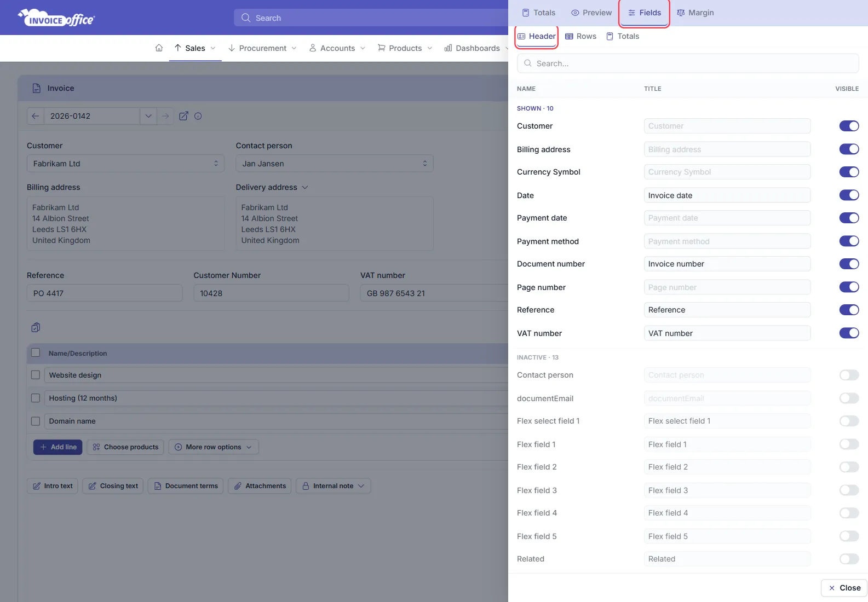Click the magnifier icon in top search bar
This screenshot has width=868, height=602.
[246, 18]
